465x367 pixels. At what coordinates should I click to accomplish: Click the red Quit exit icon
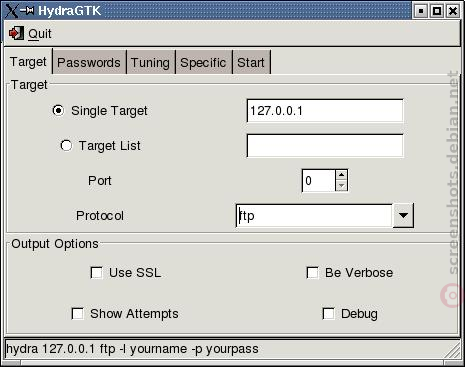[x=16, y=33]
